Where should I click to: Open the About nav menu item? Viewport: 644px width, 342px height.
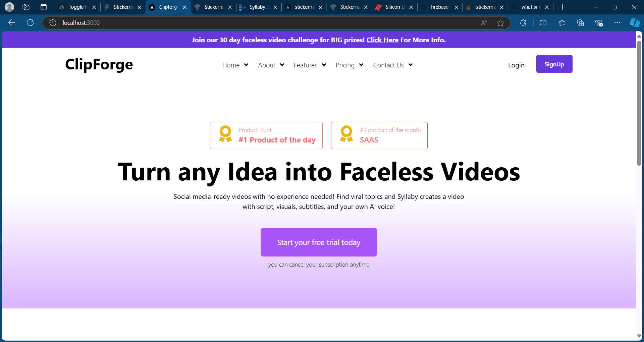267,65
